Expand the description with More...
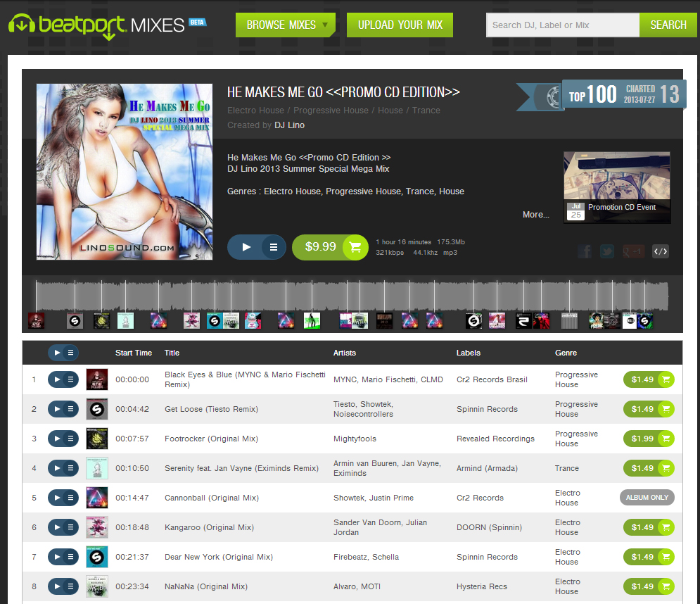Viewport: 700px width, 604px height. (535, 215)
